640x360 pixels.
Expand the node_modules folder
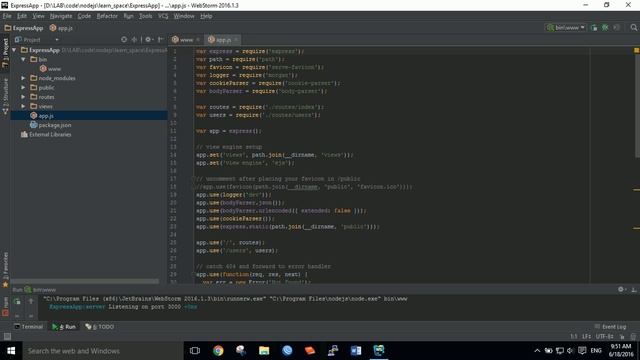coord(23,78)
